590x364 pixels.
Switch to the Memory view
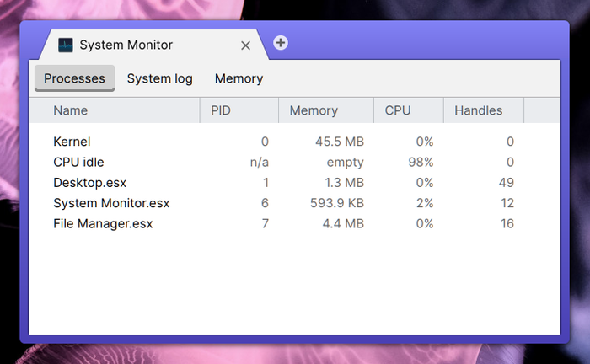pos(239,78)
